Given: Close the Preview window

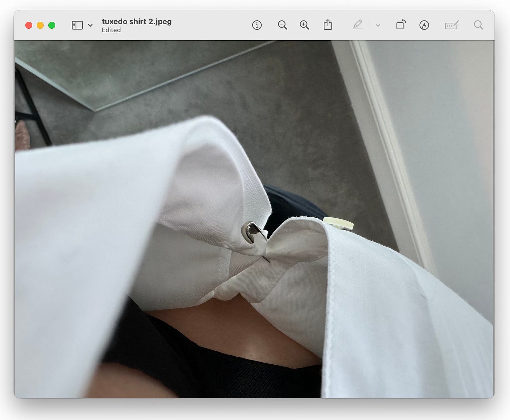Looking at the screenshot, I should (x=29, y=25).
